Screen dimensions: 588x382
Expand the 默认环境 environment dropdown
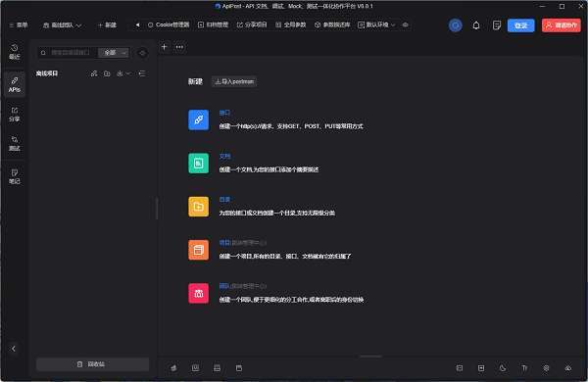coord(376,24)
